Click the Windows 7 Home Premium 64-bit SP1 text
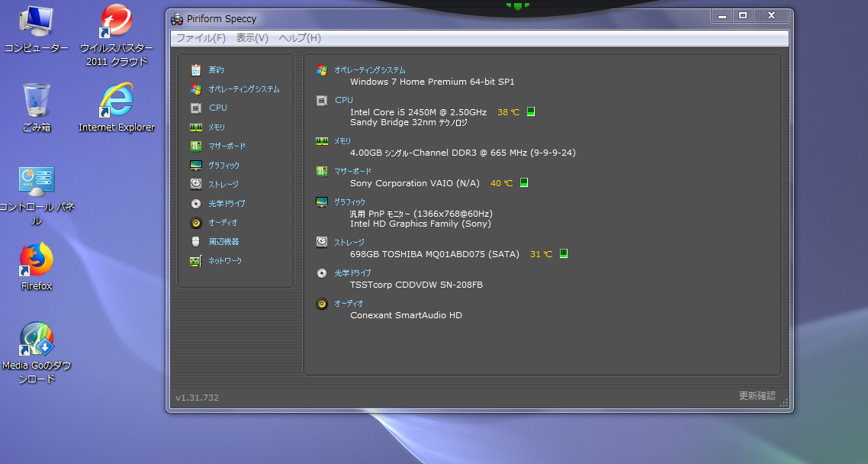The height and width of the screenshot is (464, 868). coord(432,82)
